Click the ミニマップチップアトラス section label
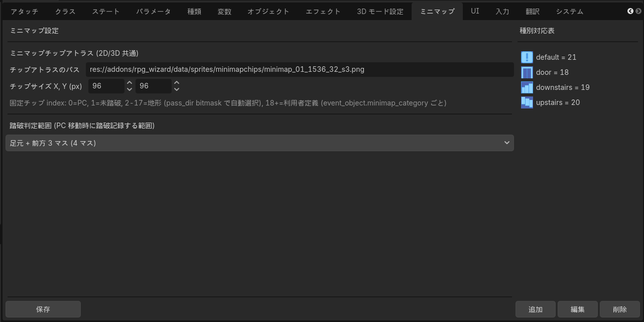644x322 pixels. pos(74,53)
